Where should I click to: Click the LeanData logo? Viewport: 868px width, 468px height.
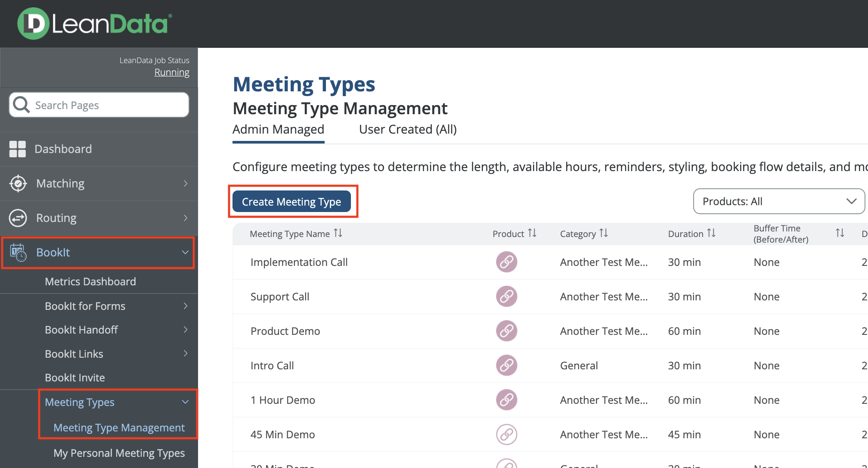pos(94,24)
